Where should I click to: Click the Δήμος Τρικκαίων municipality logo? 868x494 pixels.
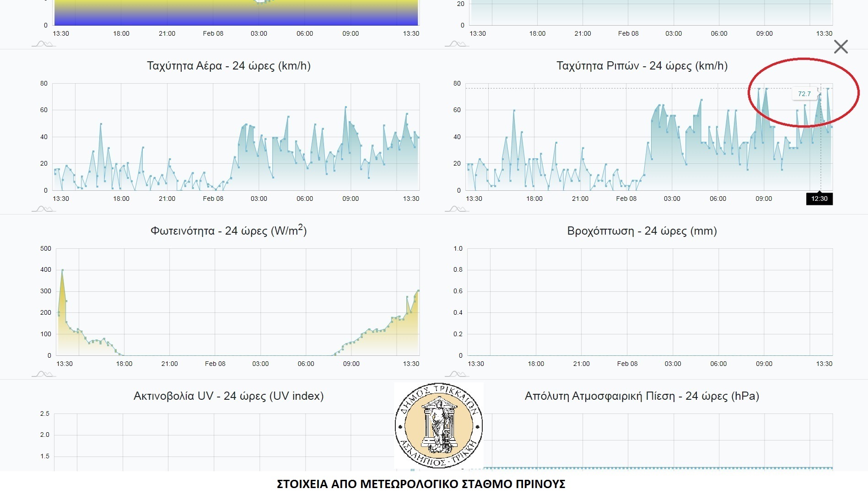(x=438, y=426)
